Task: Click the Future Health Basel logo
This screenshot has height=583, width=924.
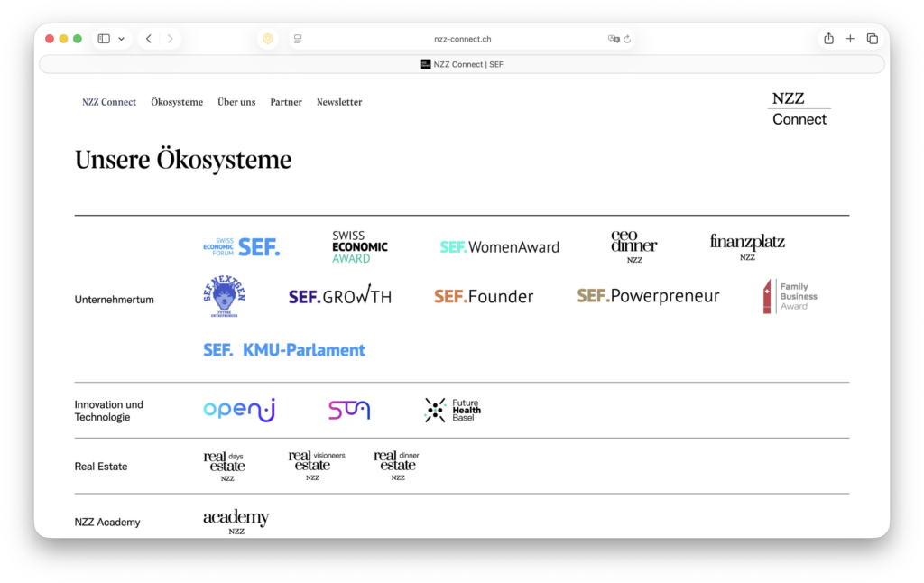Action: click(453, 411)
